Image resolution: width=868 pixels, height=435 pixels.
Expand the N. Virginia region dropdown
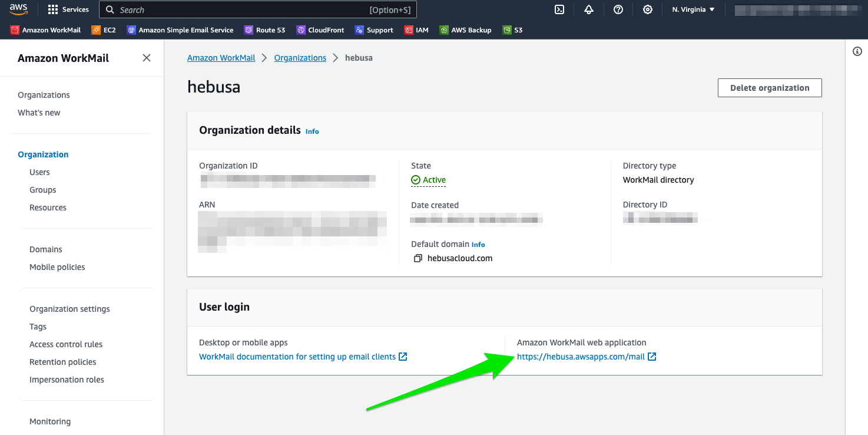[x=693, y=9]
